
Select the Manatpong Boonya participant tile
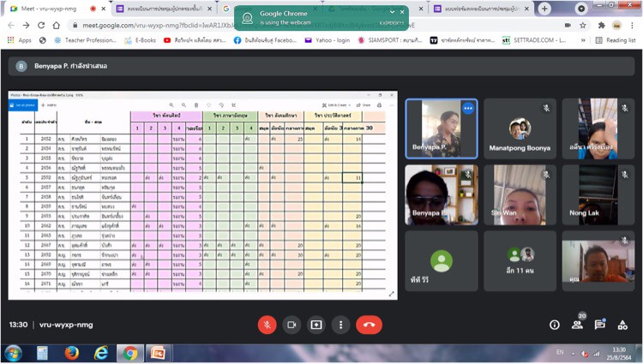pos(519,128)
